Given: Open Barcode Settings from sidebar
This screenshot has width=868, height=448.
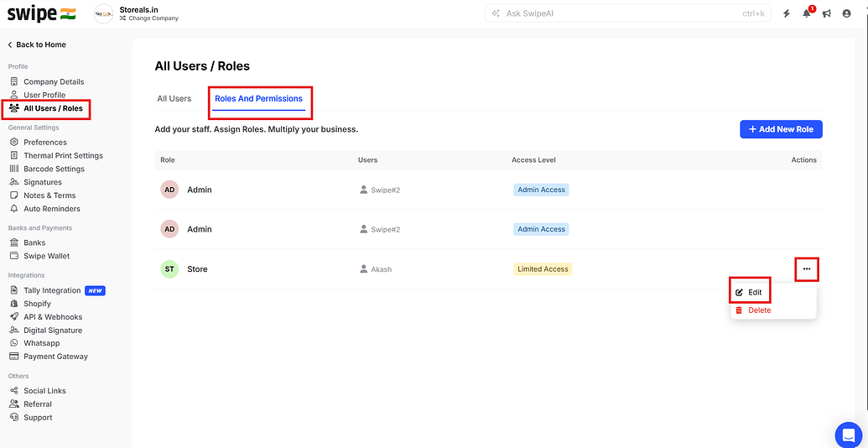Looking at the screenshot, I should (54, 169).
